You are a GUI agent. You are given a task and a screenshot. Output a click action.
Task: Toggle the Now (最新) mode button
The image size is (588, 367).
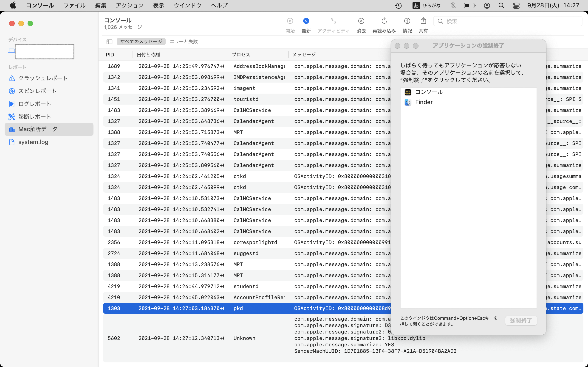tap(306, 21)
